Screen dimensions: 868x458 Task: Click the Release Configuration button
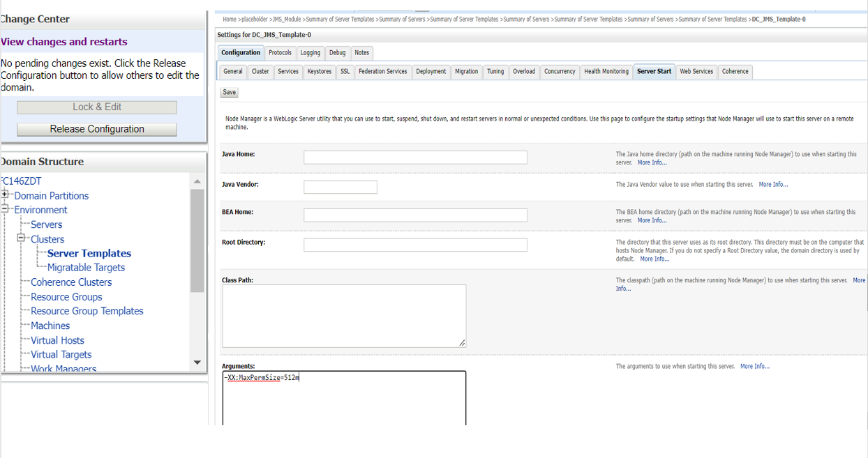click(x=97, y=129)
